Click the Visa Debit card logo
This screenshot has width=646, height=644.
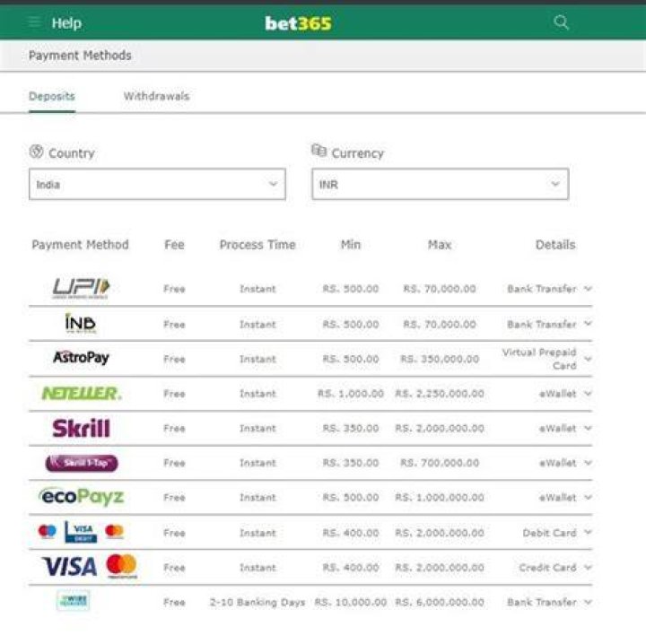[81, 532]
